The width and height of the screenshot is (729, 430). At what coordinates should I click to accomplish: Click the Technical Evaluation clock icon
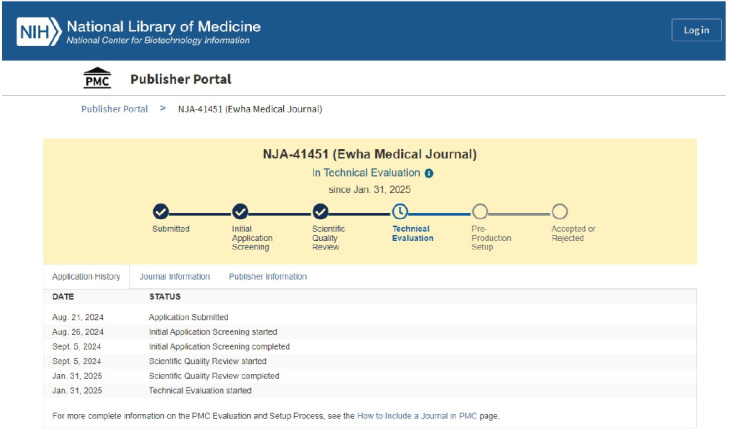pos(400,211)
